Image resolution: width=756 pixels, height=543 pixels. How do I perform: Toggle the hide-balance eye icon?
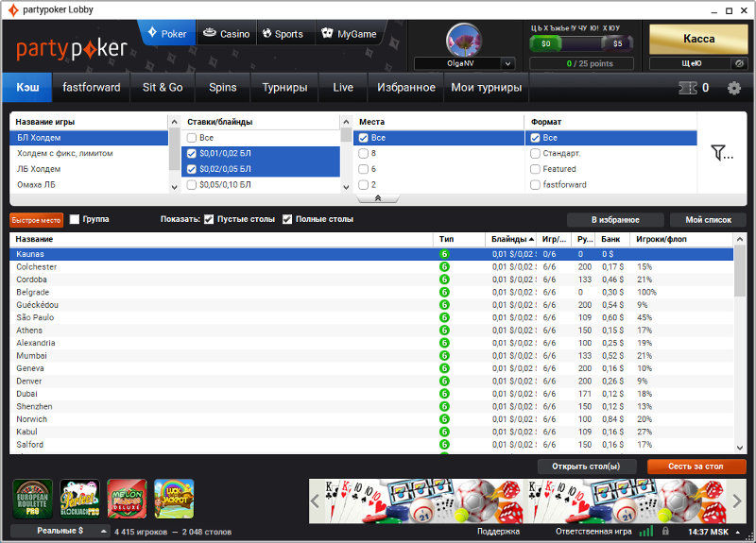pos(739,63)
